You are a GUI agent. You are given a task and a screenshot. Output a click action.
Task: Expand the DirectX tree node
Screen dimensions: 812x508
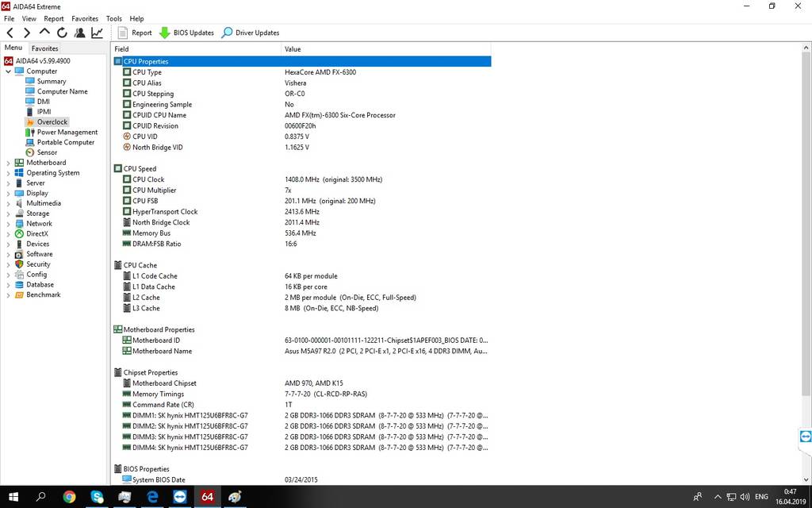(8, 234)
